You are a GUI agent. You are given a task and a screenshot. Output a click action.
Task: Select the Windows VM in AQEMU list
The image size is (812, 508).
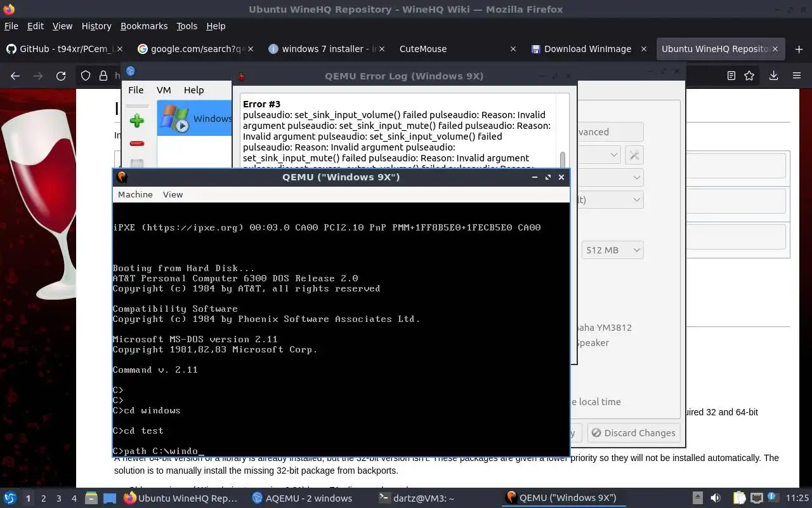(x=195, y=118)
